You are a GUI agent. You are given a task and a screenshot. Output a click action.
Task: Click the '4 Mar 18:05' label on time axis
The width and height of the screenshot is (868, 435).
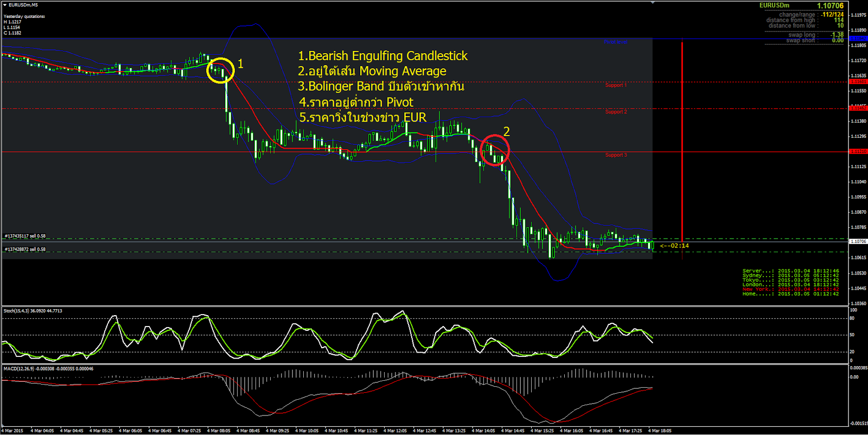660,431
